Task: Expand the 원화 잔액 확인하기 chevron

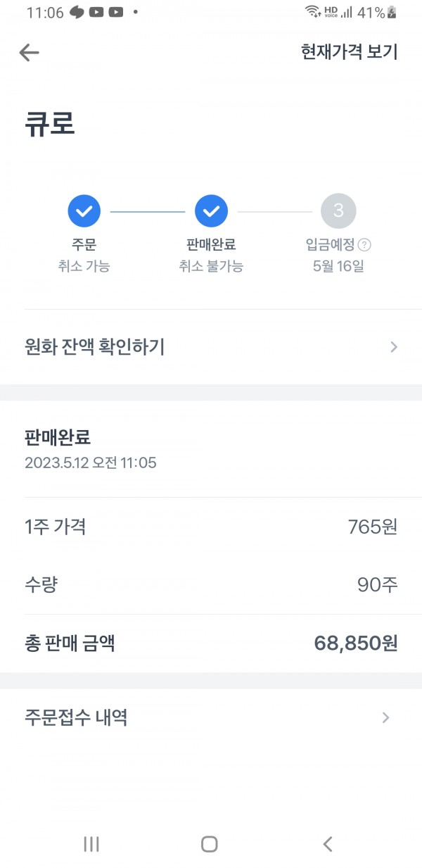Action: click(394, 347)
